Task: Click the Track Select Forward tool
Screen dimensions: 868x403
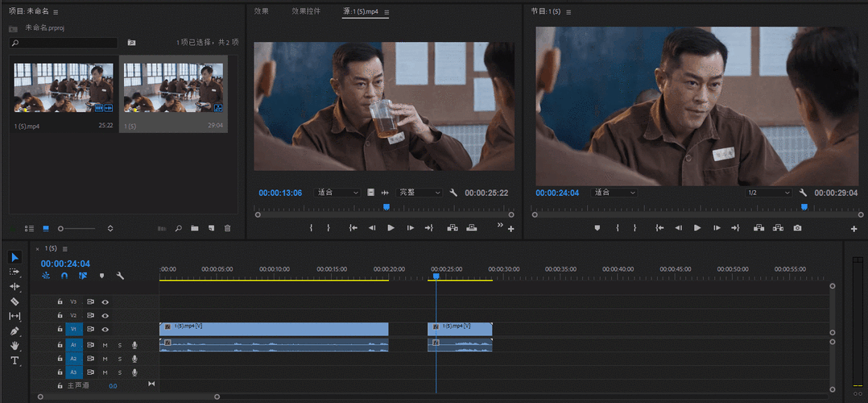Action: (x=14, y=272)
